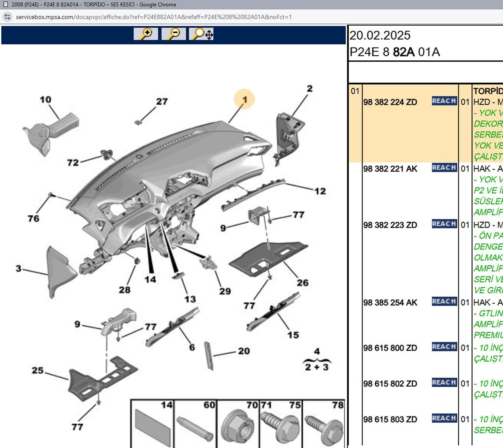The height and width of the screenshot is (448, 503).
Task: Open site information icon in address bar
Action: pyautogui.click(x=7, y=17)
